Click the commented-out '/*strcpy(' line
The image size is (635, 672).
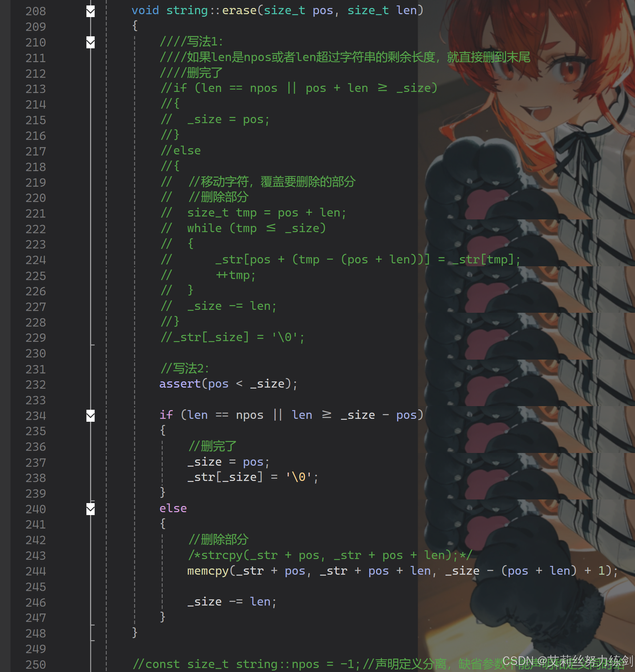coord(330,555)
